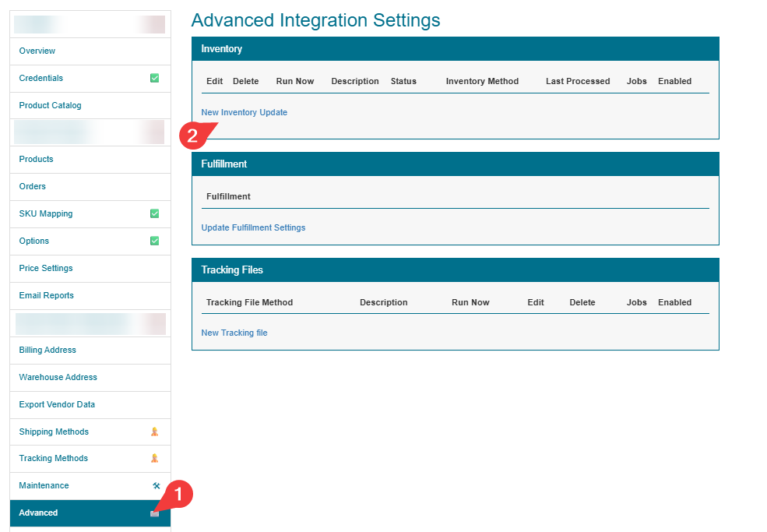767x532 pixels.
Task: Click the green check icon beside Credentials
Action: [154, 78]
